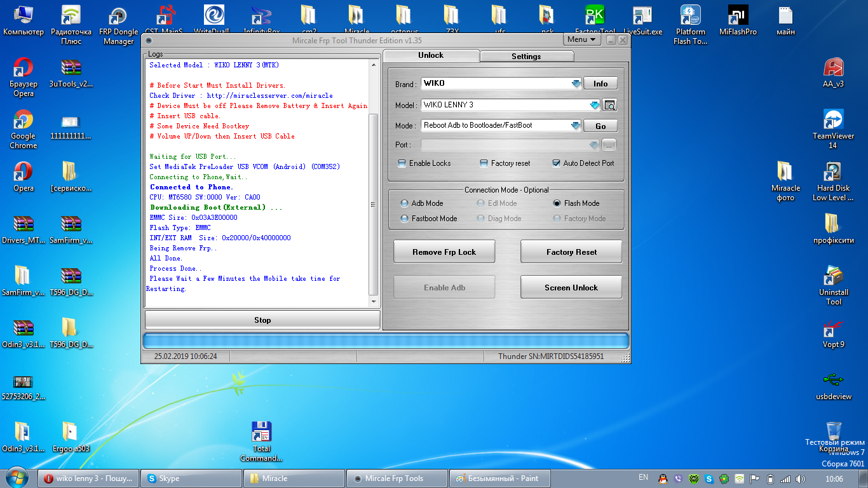Screen dimensions: 868x488
Task: Click the Viber tray icon
Action: [x=678, y=478]
